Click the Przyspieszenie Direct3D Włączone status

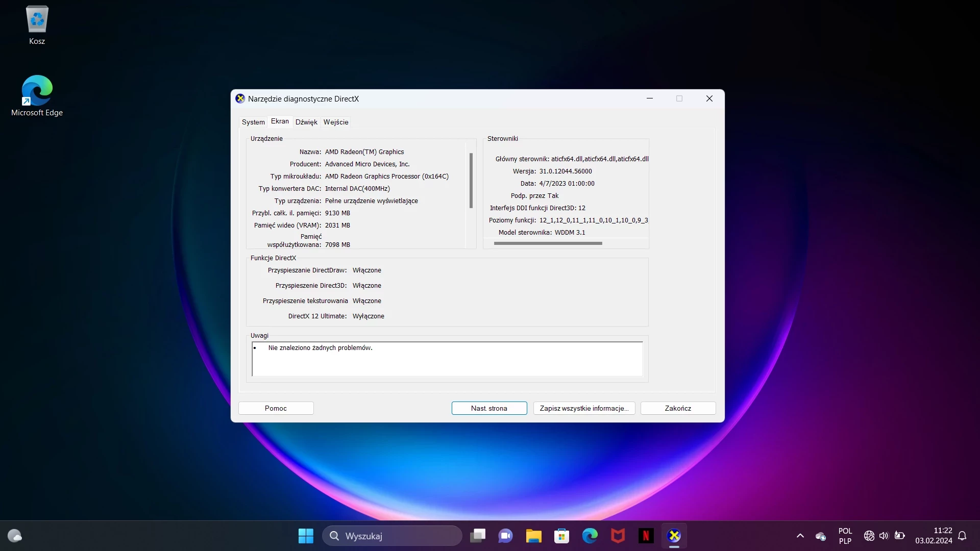click(367, 286)
